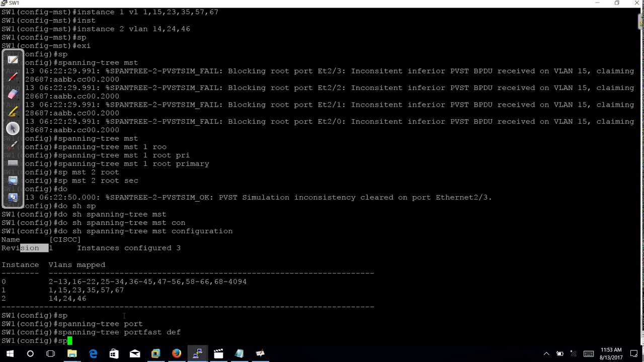Choose the paintbrush tool in annotation toolbar
644x362 pixels.
click(13, 146)
